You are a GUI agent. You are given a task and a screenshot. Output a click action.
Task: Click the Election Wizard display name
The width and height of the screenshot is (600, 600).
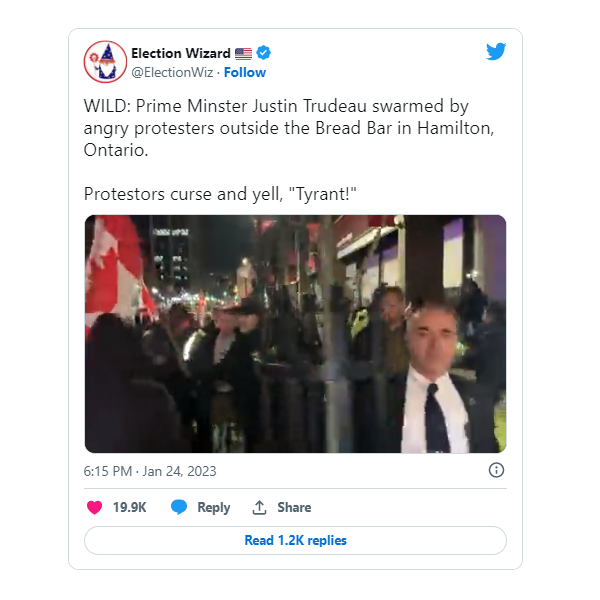pyautogui.click(x=181, y=53)
